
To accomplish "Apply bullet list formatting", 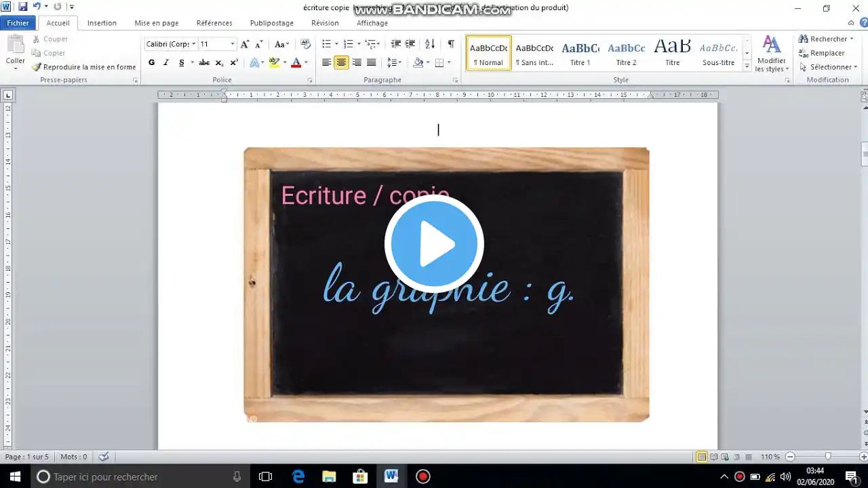I will 326,44.
